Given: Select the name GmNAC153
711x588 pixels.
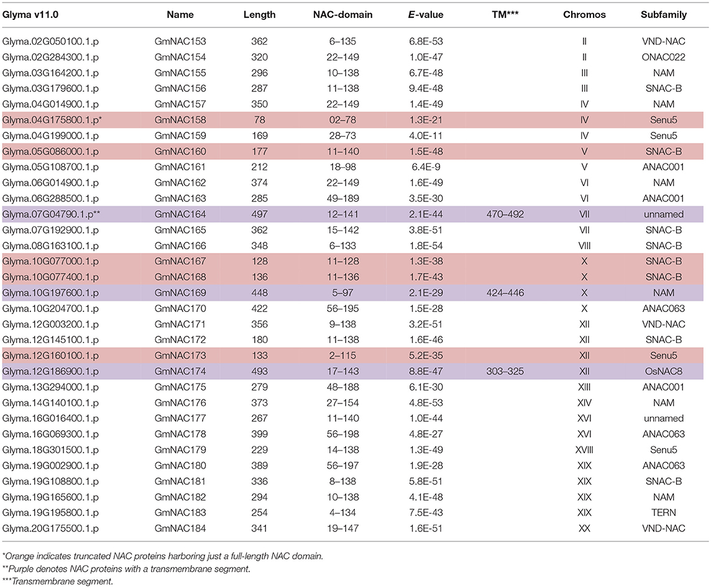Looking at the screenshot, I should pyautogui.click(x=180, y=41).
